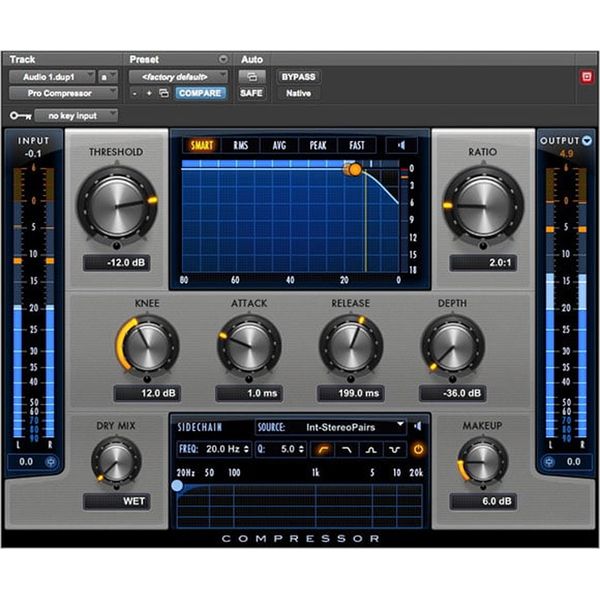Select the SMART detection mode
This screenshot has width=600, height=600.
(x=202, y=145)
